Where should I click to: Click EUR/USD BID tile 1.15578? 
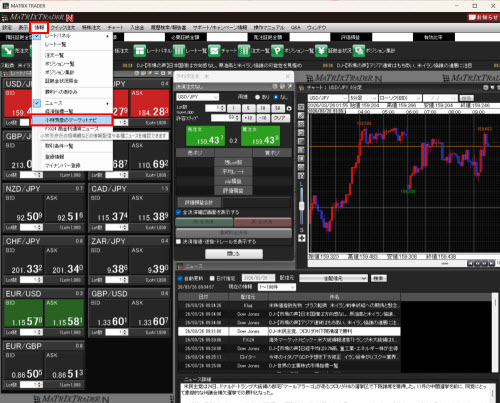(x=24, y=313)
